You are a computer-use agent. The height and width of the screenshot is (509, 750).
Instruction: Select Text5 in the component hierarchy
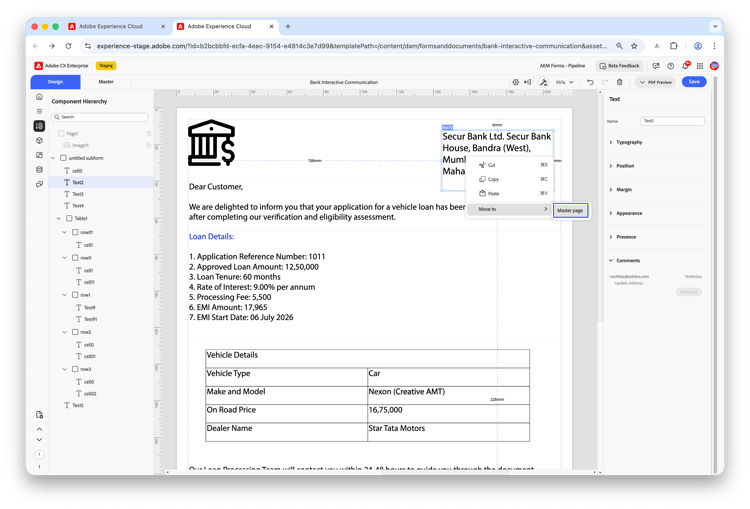click(x=78, y=405)
